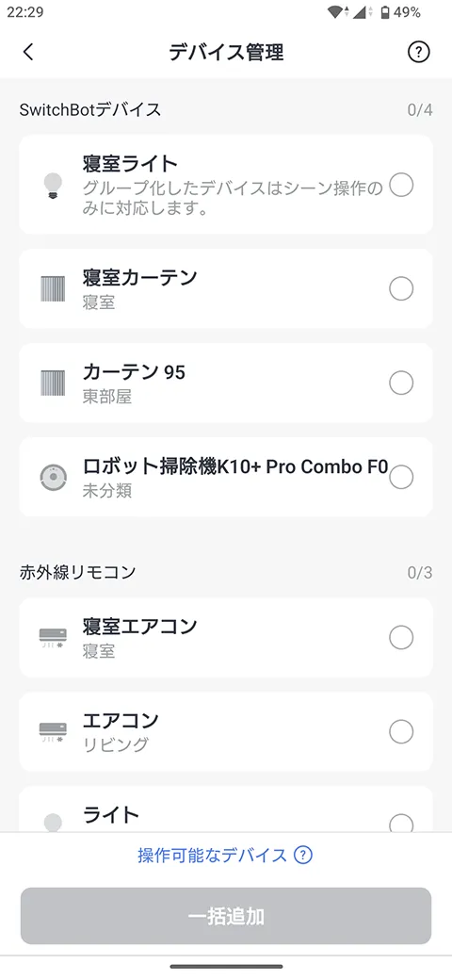Select the 寝室ライト radio button
This screenshot has width=452, height=980.
point(401,185)
